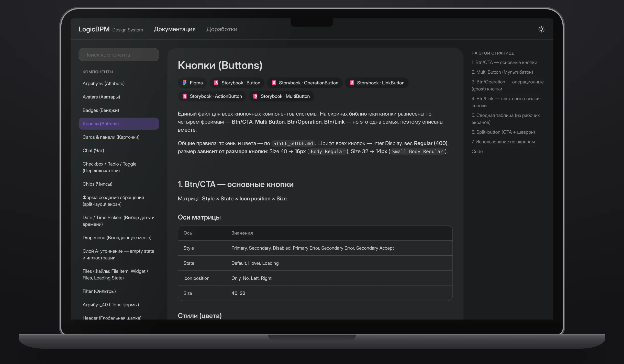Click Storybook icon in the ActionButton chip

coord(185,96)
